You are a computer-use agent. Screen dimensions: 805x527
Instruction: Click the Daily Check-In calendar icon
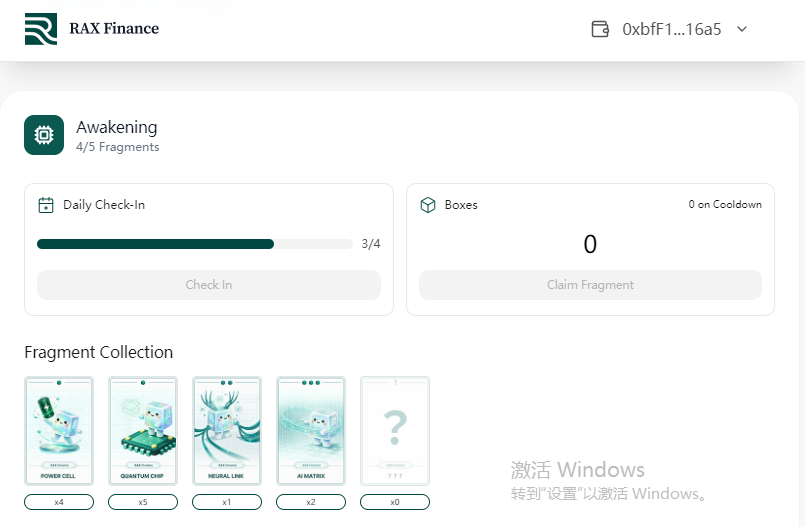46,205
